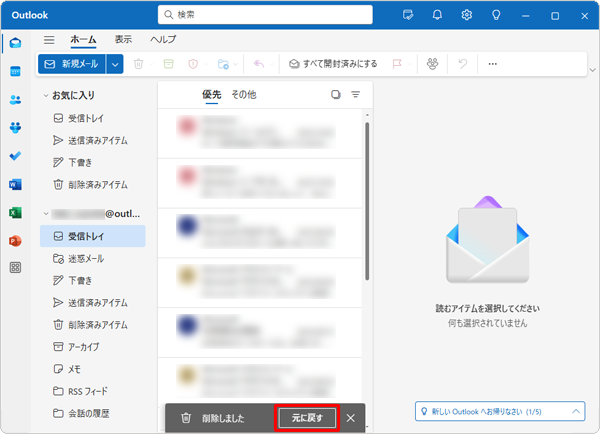Click the message list scrollbar
The image size is (600, 434).
coord(367,201)
